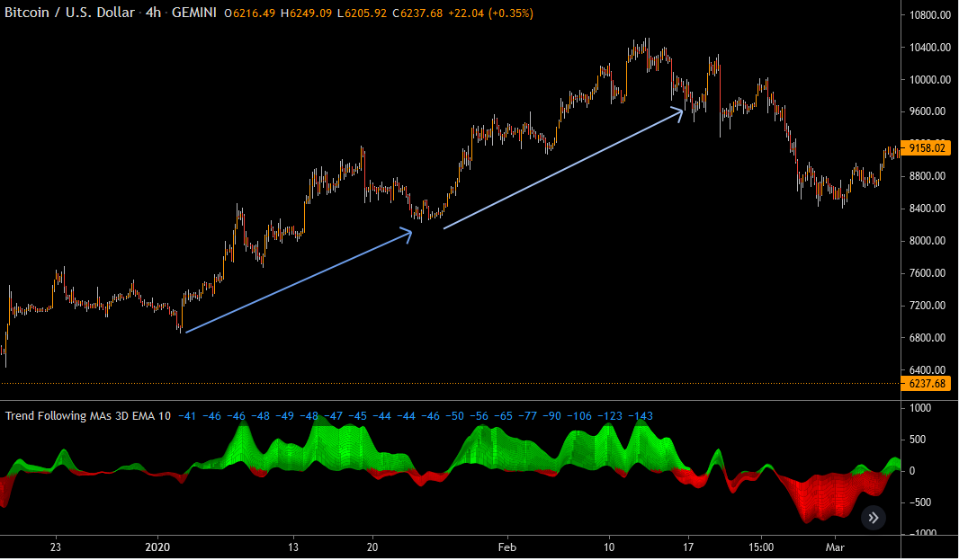The width and height of the screenshot is (959, 560).
Task: Click the 8000.00 price axis label
Action: [x=929, y=241]
